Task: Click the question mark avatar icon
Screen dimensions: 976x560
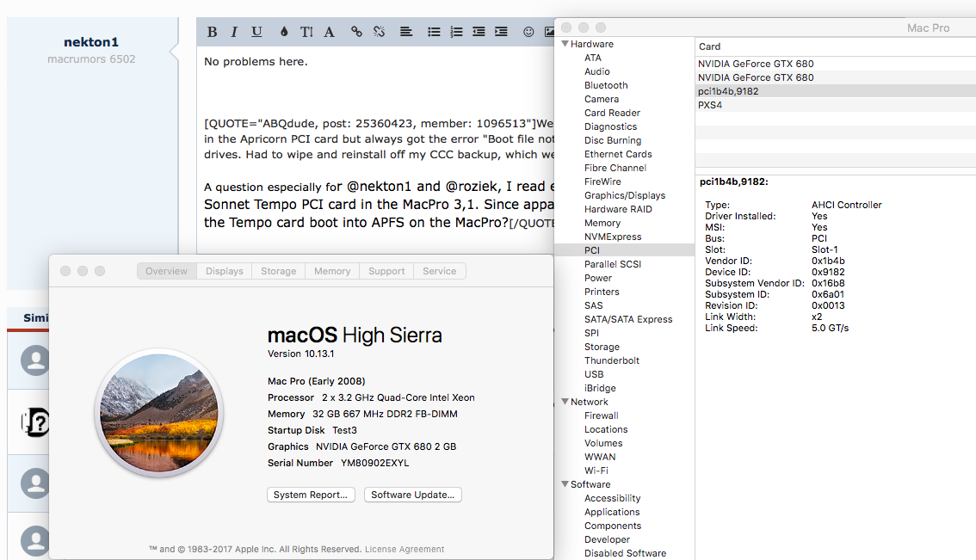Action: [x=34, y=422]
